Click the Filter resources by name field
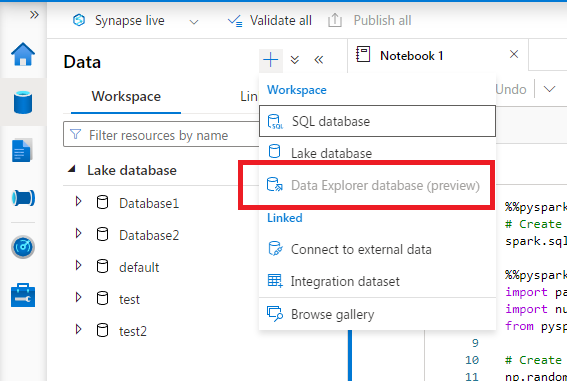 [x=161, y=134]
